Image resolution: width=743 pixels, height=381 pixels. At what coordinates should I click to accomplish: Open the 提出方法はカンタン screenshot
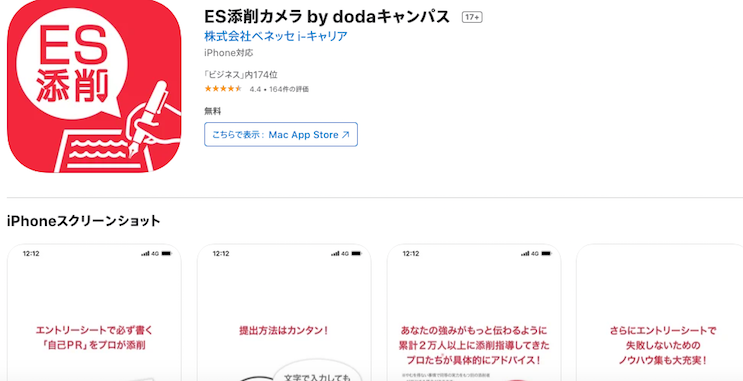[x=284, y=313]
